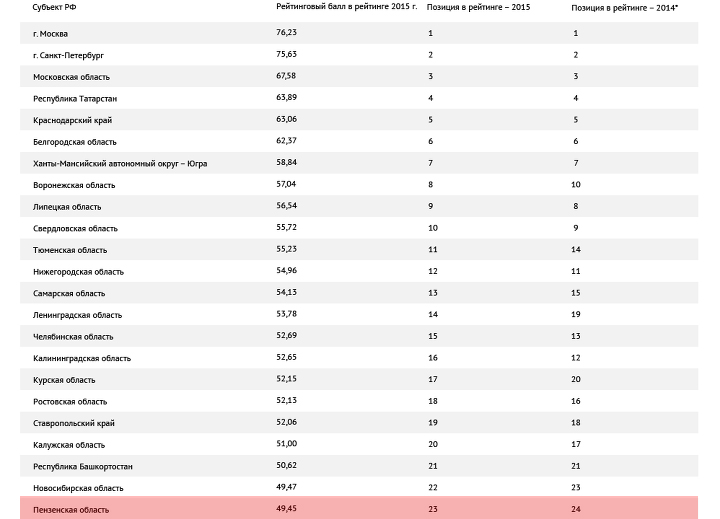The height and width of the screenshot is (519, 720).
Task: Select the 'г. Москва' row name
Action: pyautogui.click(x=50, y=33)
